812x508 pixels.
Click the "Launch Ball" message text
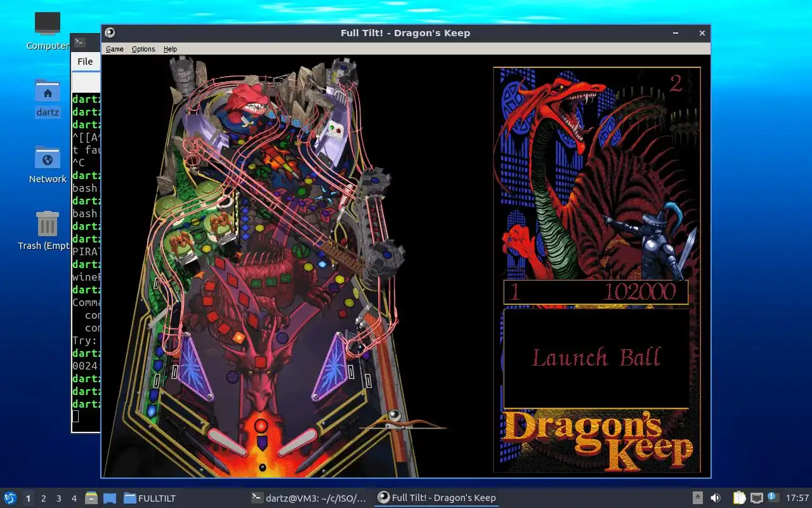click(596, 358)
